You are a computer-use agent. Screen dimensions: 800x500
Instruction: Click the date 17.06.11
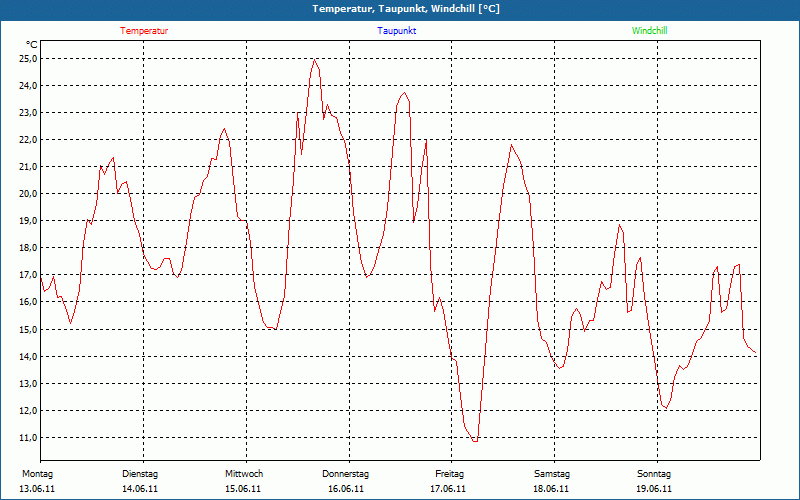pyautogui.click(x=448, y=489)
